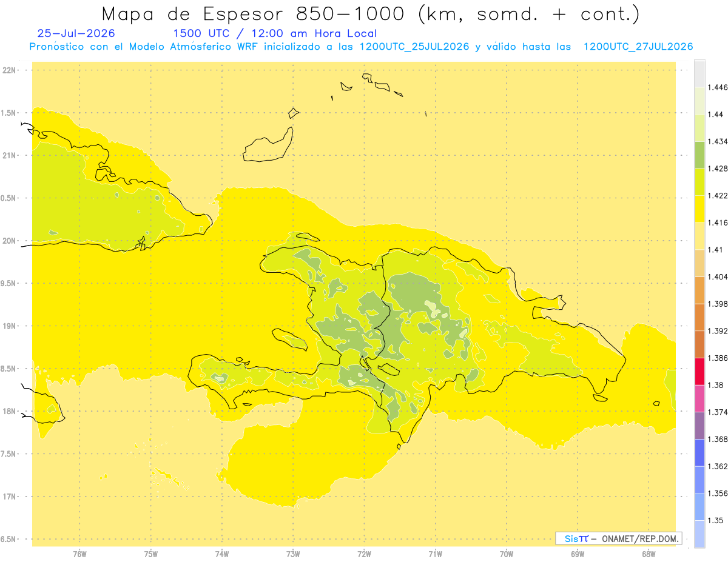The image size is (728, 562).
Task: Click the tan legend swatch between 1.404 and 1.41
Action: point(699,263)
